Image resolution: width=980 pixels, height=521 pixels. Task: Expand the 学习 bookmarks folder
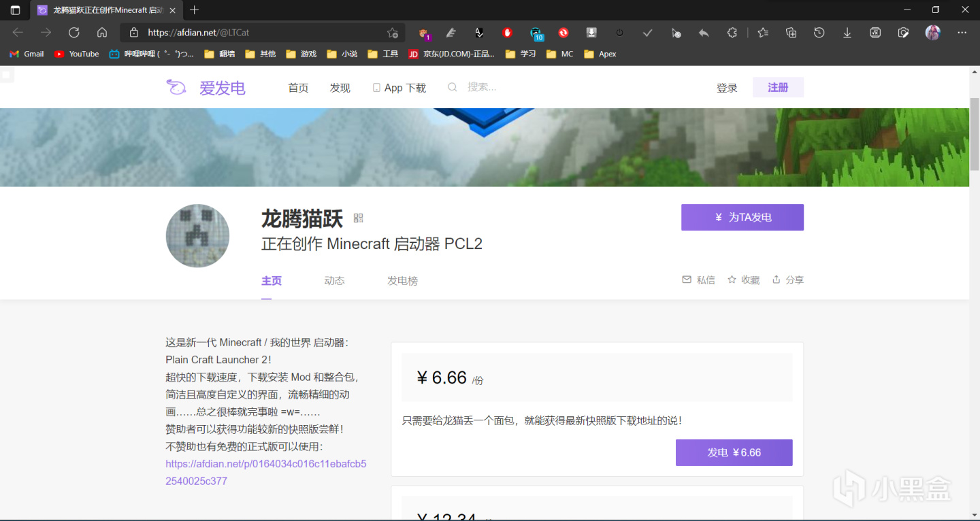pyautogui.click(x=521, y=54)
